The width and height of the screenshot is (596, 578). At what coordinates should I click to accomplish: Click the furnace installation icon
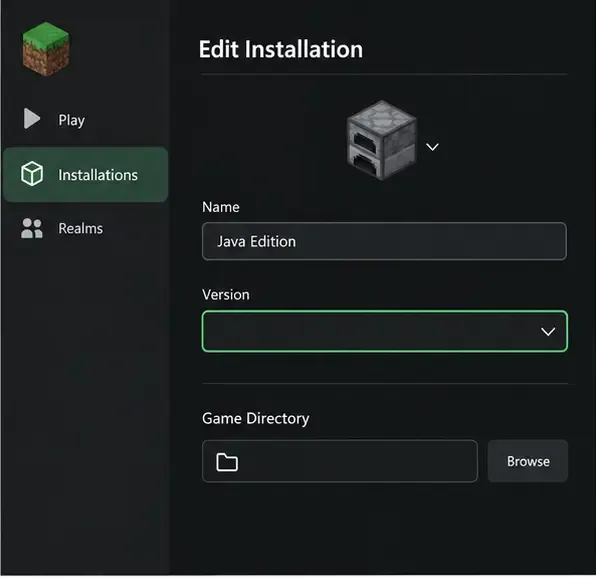coord(382,140)
